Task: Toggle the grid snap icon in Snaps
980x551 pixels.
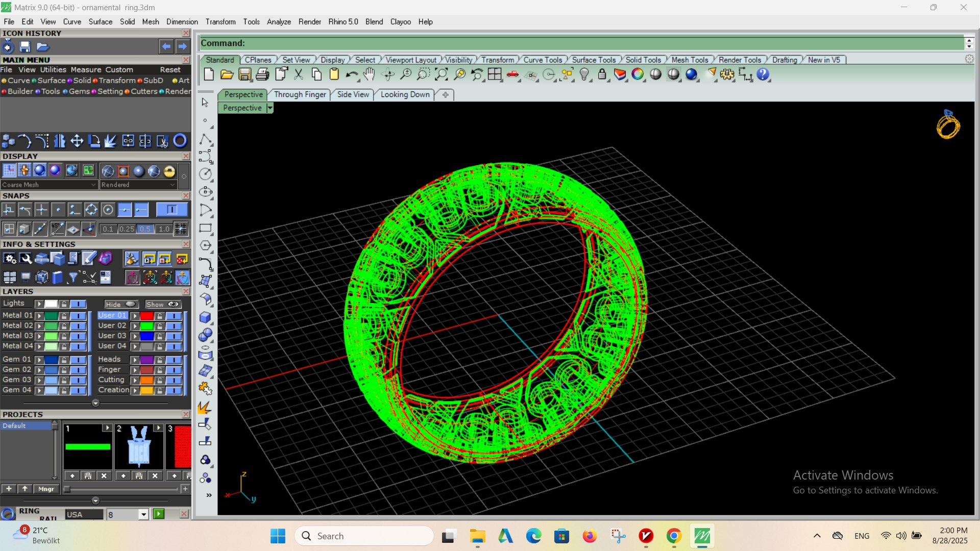Action: (x=181, y=229)
